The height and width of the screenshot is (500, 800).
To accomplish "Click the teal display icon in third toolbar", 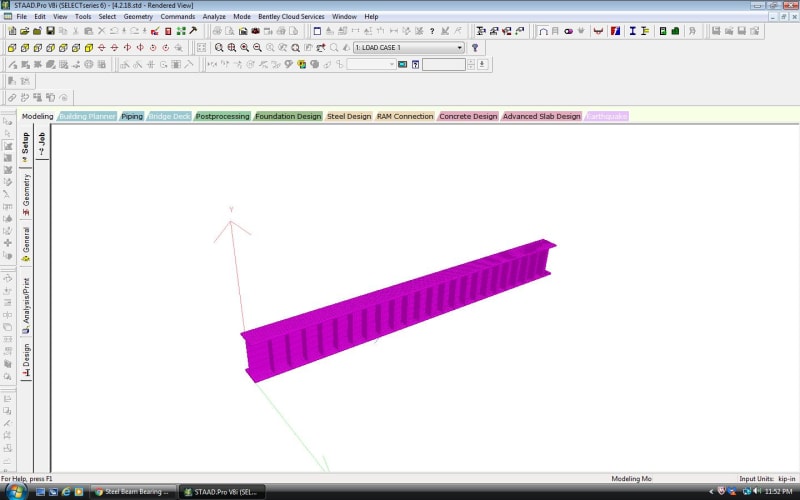I will click(x=403, y=64).
